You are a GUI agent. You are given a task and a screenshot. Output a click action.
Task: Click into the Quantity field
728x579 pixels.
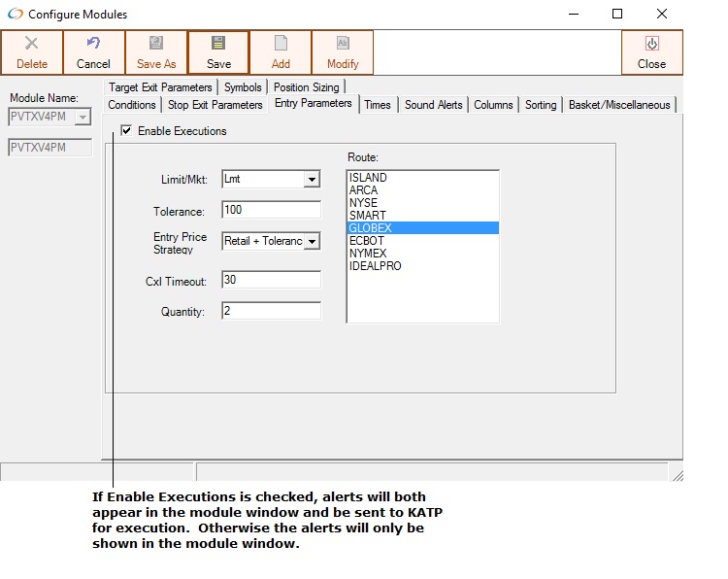(271, 311)
